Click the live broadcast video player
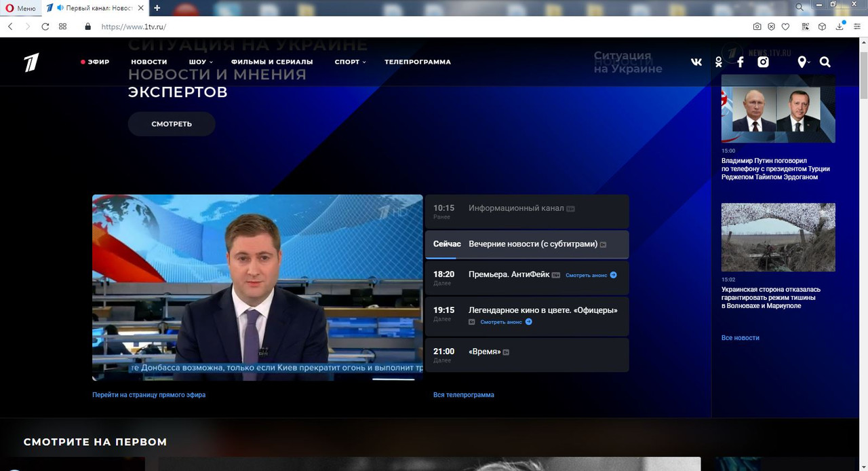Screen dimensions: 868x471 pos(258,288)
